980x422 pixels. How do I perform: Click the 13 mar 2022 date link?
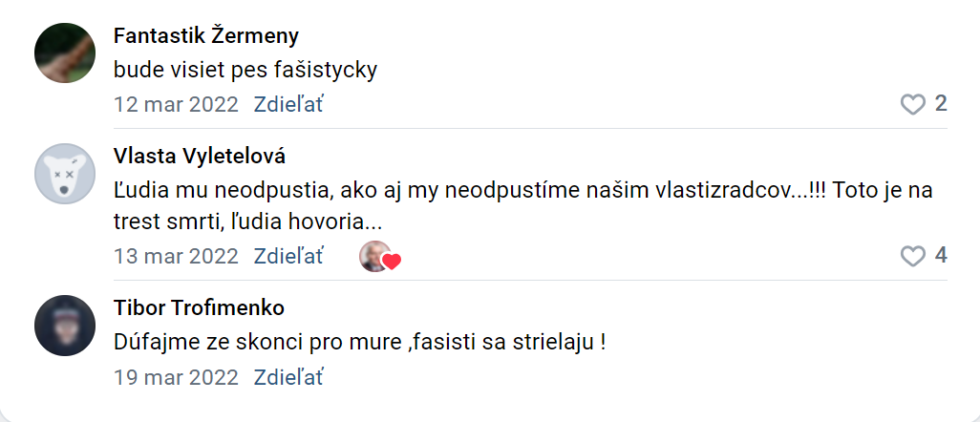tap(176, 256)
